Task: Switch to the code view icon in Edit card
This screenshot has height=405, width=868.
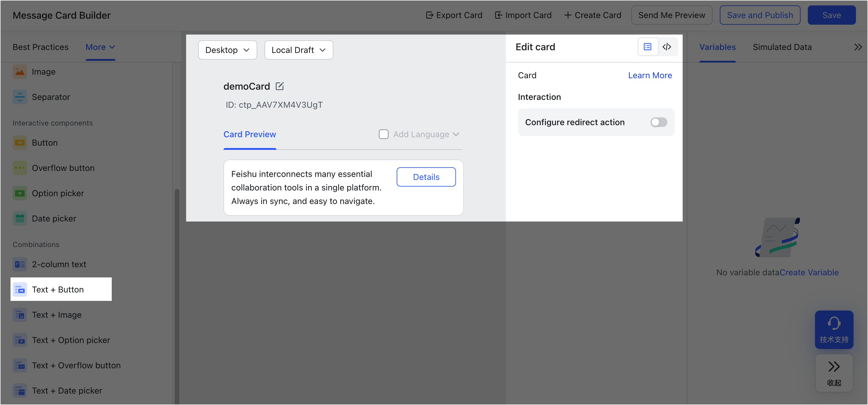Action: (x=667, y=47)
